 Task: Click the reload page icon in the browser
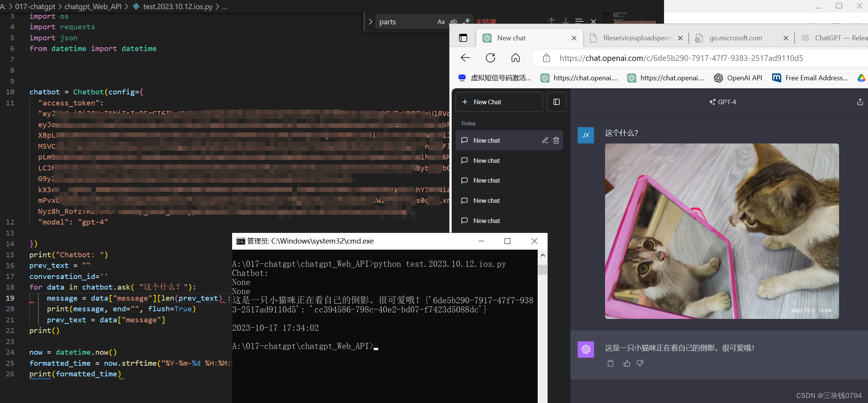coord(491,58)
